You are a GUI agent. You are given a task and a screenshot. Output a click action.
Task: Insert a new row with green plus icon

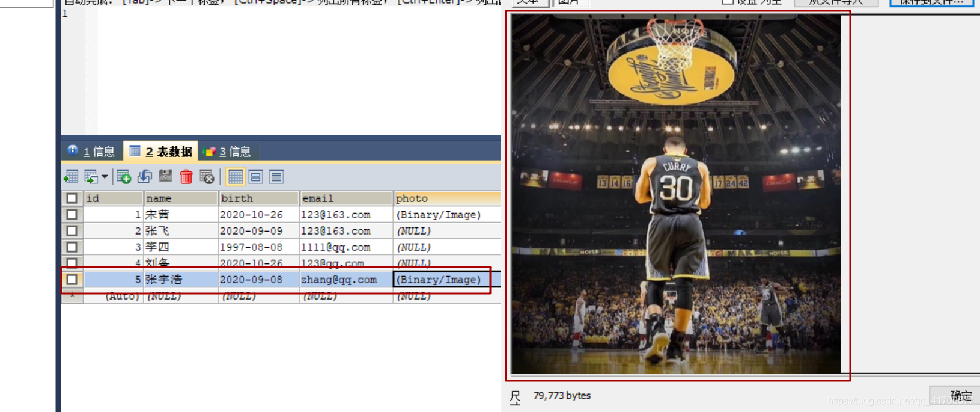pyautogui.click(x=124, y=177)
